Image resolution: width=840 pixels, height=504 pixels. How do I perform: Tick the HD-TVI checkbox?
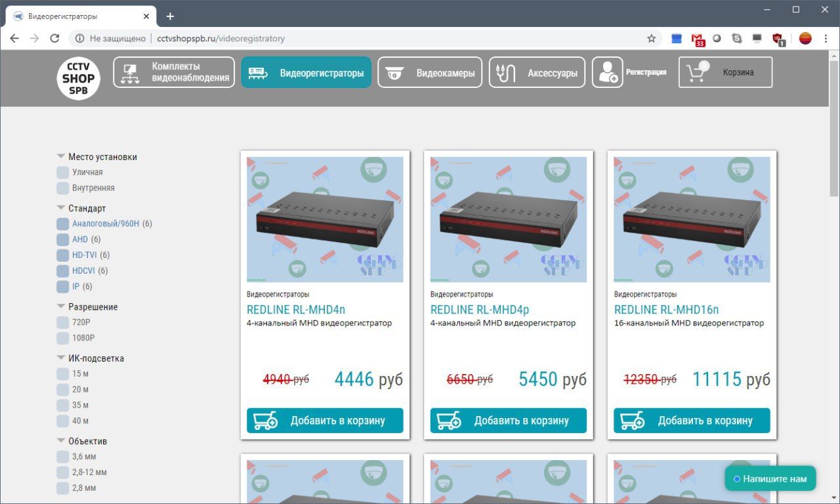[x=62, y=255]
